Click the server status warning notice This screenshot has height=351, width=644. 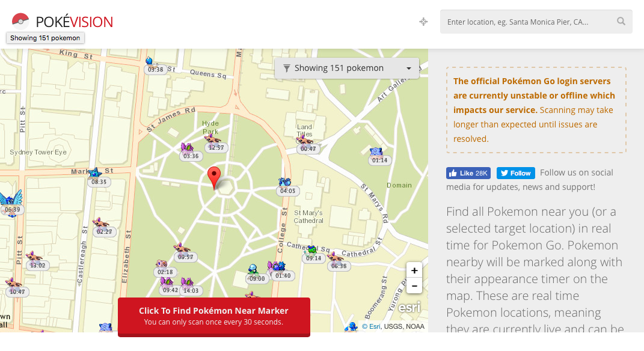coord(536,110)
